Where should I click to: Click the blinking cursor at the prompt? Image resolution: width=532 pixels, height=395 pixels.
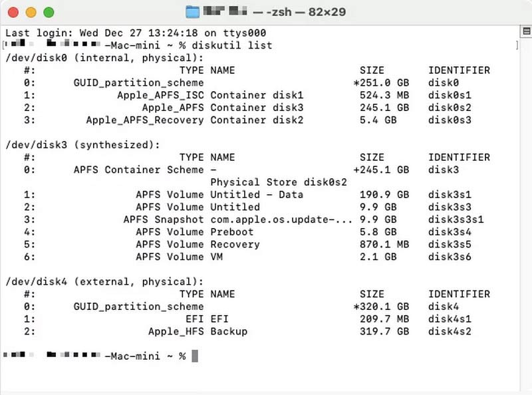(195, 356)
